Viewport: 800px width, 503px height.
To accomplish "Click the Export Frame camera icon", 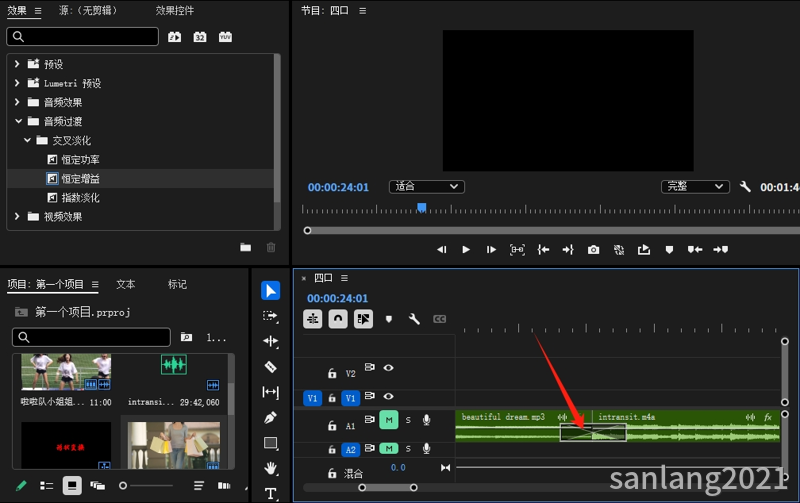I will [593, 250].
